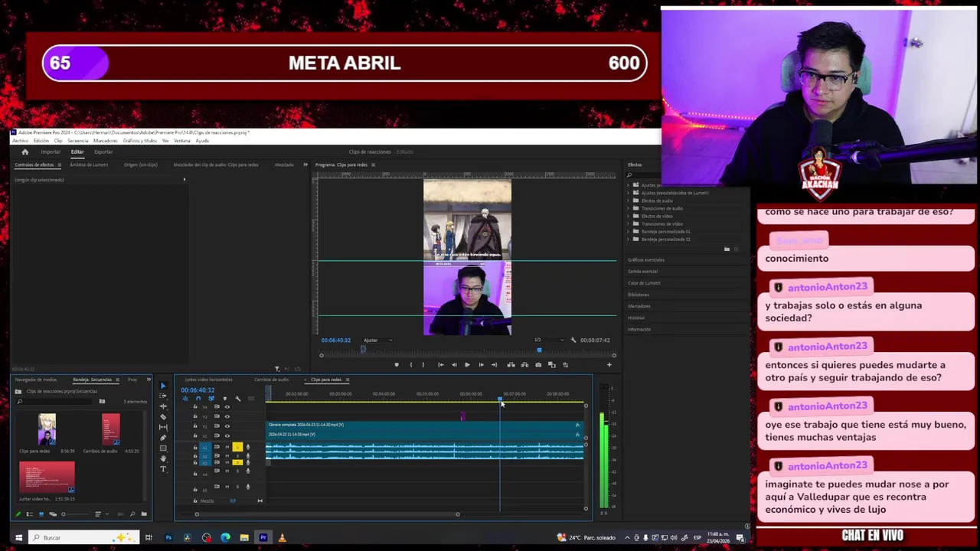The image size is (980, 551).
Task: Add marker in timeline header
Action: coord(224,399)
